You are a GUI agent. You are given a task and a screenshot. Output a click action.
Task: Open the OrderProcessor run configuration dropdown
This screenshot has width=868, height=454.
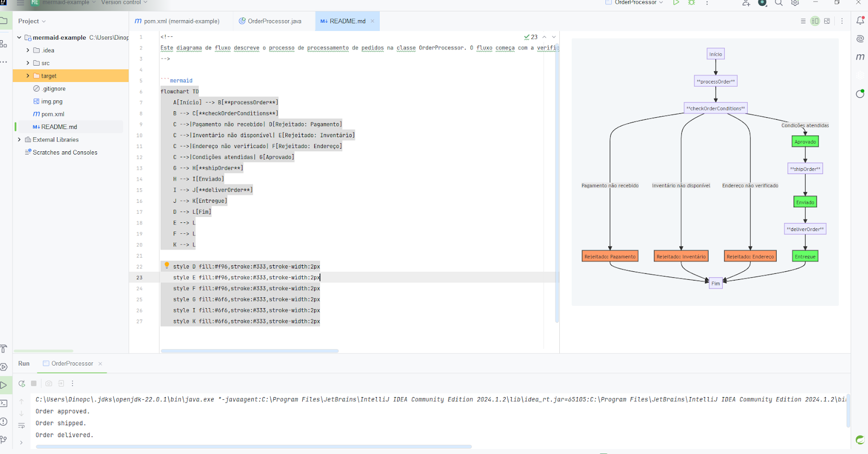[x=634, y=3]
